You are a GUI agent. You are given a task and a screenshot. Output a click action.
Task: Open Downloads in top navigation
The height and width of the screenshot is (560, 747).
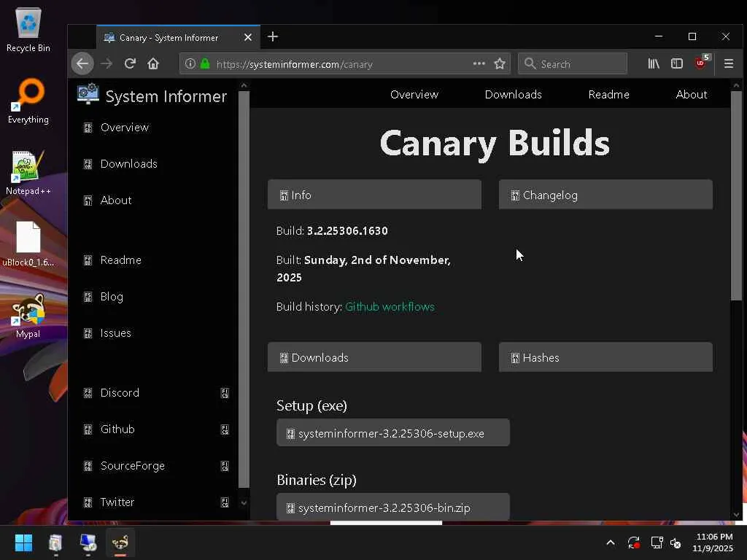(x=513, y=94)
